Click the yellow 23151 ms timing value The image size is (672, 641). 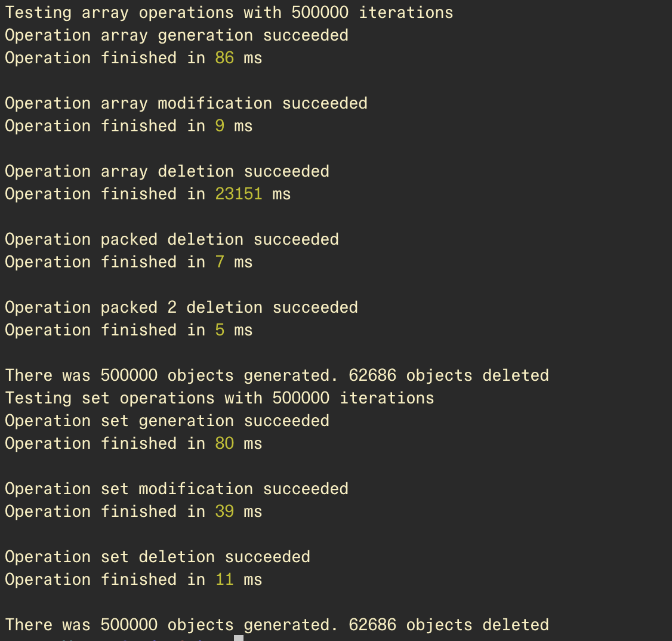(238, 194)
